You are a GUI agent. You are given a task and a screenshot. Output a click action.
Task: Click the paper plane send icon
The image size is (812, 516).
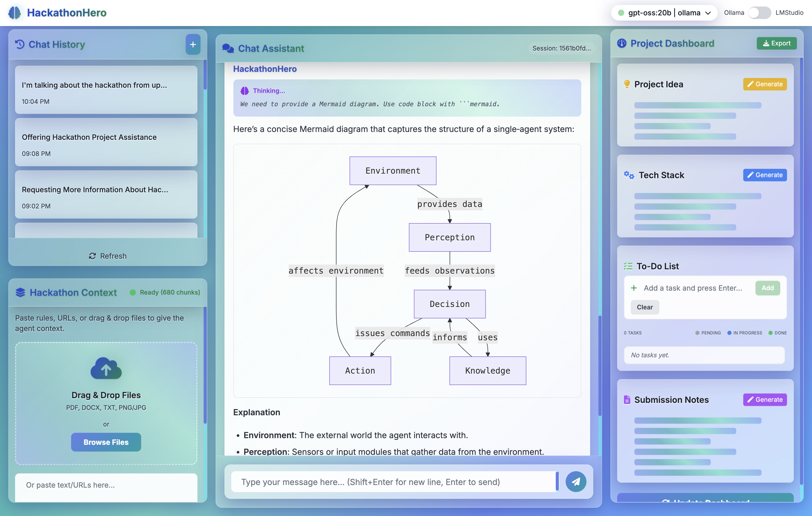tap(576, 482)
